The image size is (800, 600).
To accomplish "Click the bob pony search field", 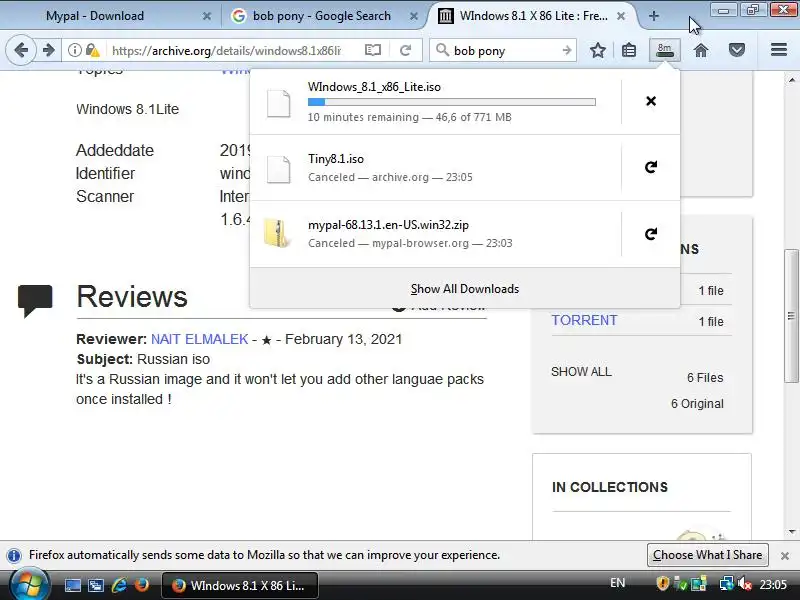I will pyautogui.click(x=505, y=51).
